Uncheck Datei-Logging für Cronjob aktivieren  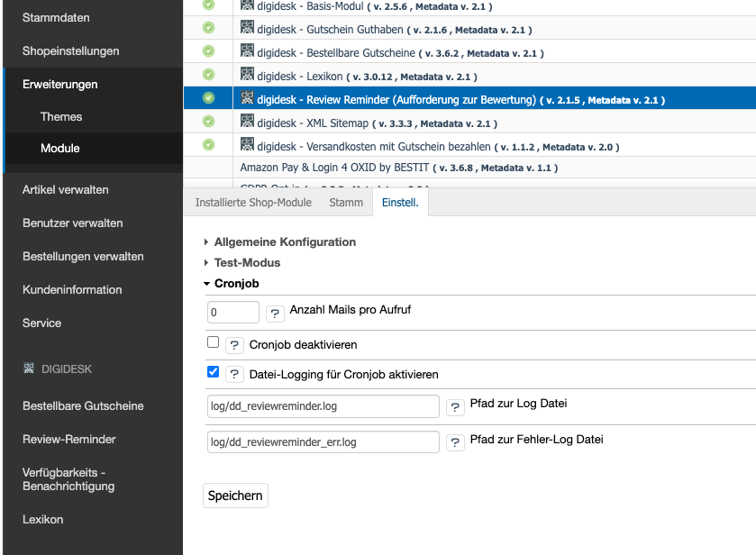(x=214, y=371)
